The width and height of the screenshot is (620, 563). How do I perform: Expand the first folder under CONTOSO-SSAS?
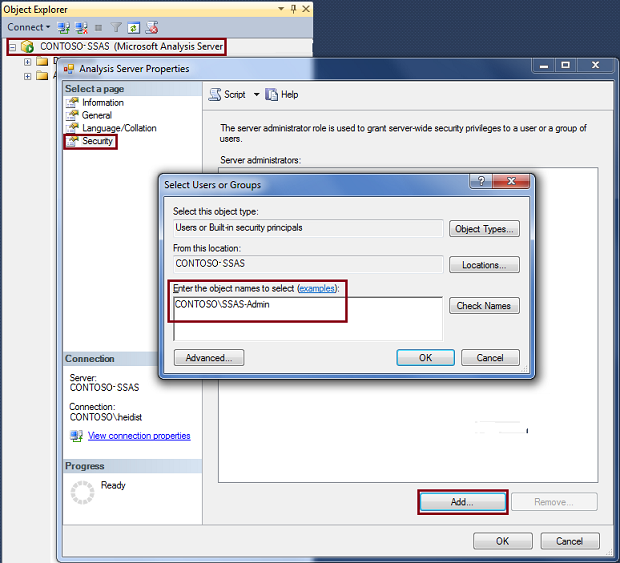tap(28, 62)
